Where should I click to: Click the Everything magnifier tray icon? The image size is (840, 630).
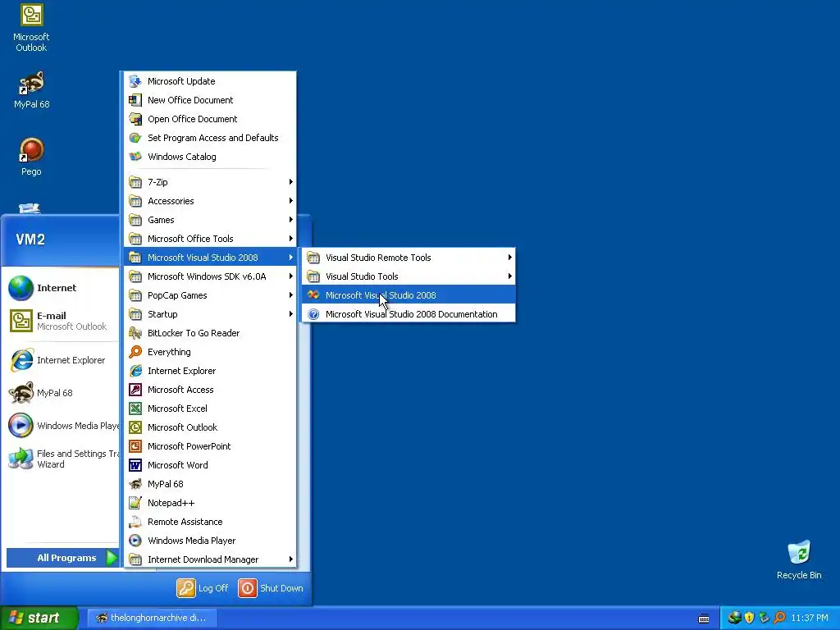[x=779, y=618]
